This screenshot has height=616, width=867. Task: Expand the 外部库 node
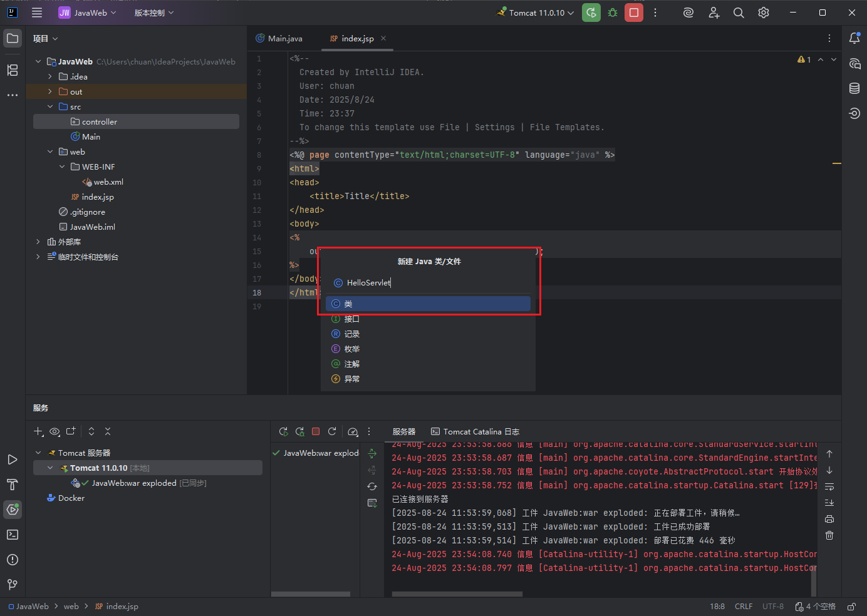[38, 242]
